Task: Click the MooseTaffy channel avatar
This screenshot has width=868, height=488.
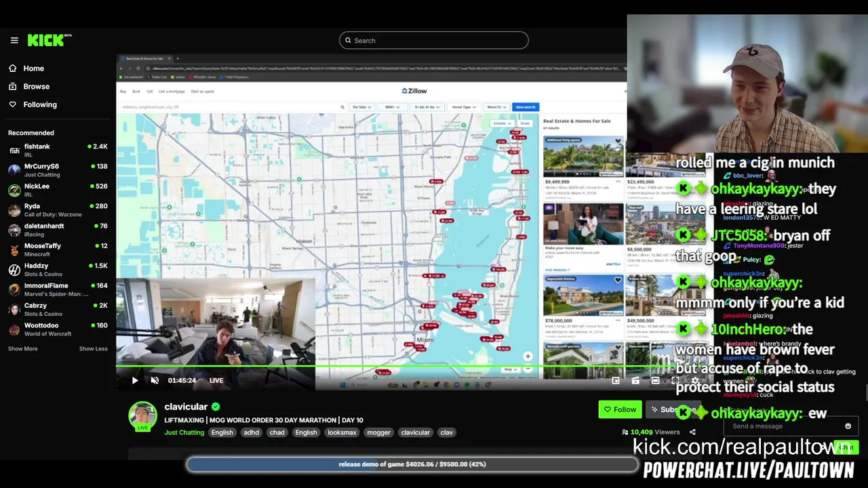Action: click(x=14, y=250)
